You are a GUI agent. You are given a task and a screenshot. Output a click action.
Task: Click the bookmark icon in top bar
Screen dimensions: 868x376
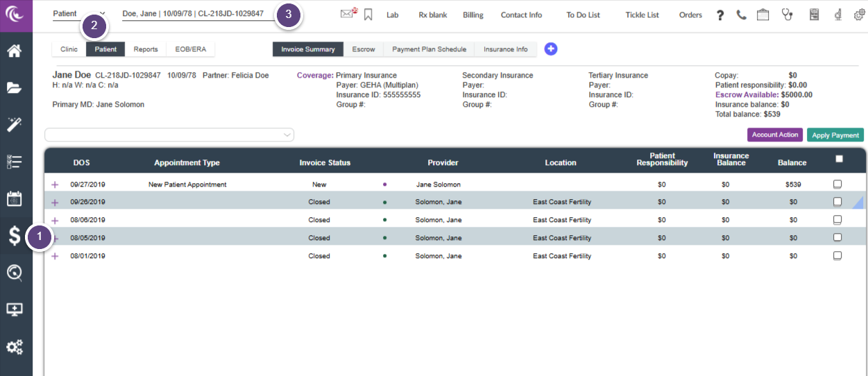368,15
